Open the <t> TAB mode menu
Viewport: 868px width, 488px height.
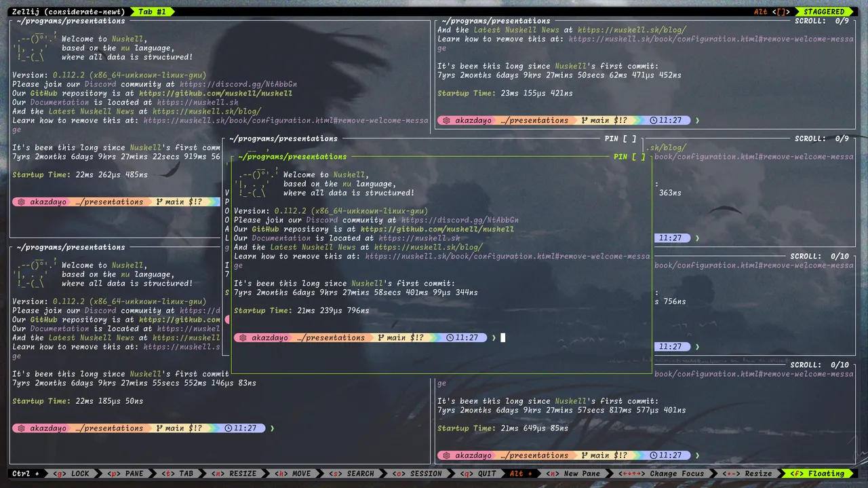point(177,474)
